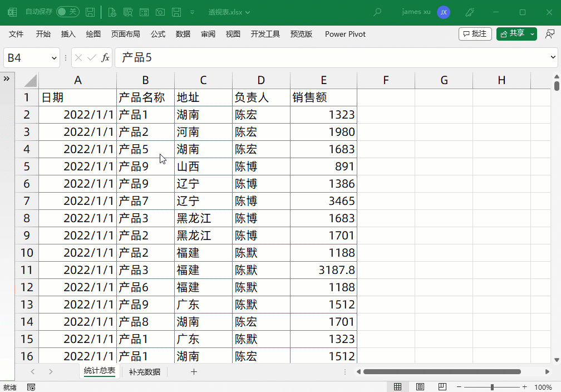Click the Name Box showing B4
Image resolution: width=561 pixels, height=392 pixels.
pyautogui.click(x=27, y=58)
